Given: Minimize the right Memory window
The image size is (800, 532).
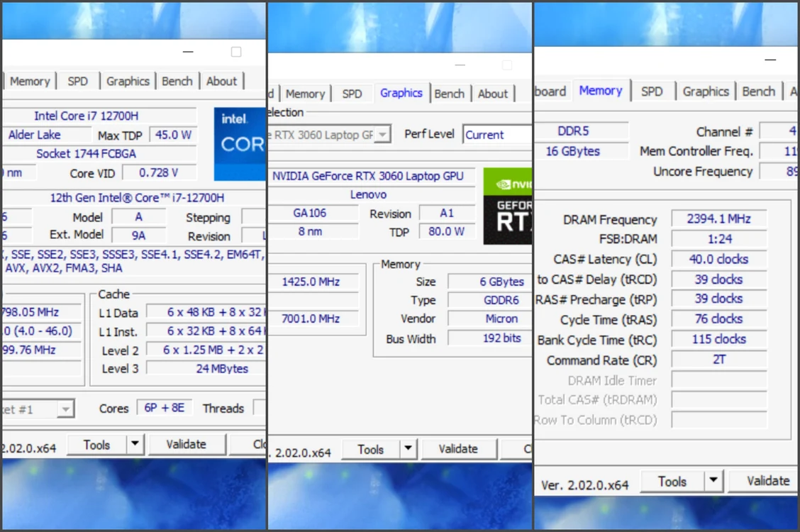Looking at the screenshot, I should click(770, 60).
